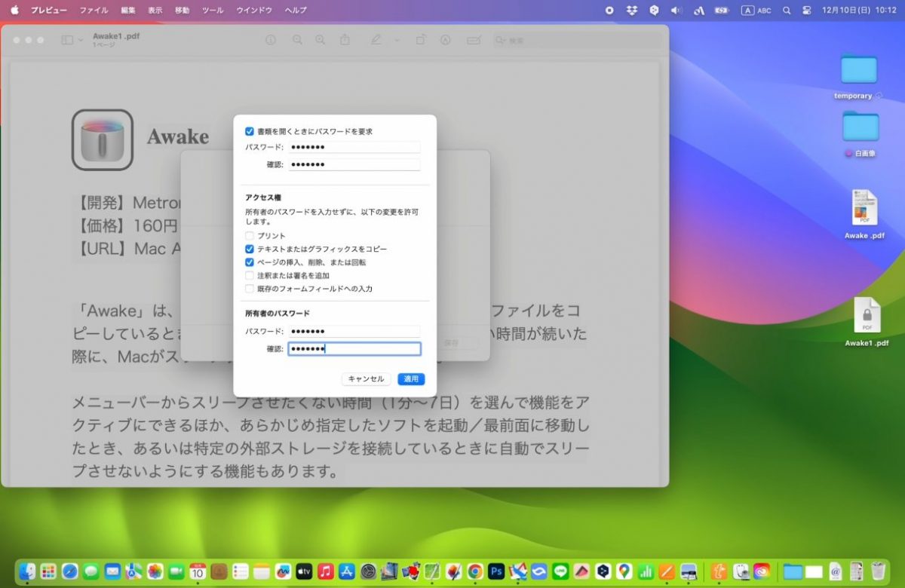Open Maps from the Dock
The width and height of the screenshot is (905, 588).
point(133,571)
